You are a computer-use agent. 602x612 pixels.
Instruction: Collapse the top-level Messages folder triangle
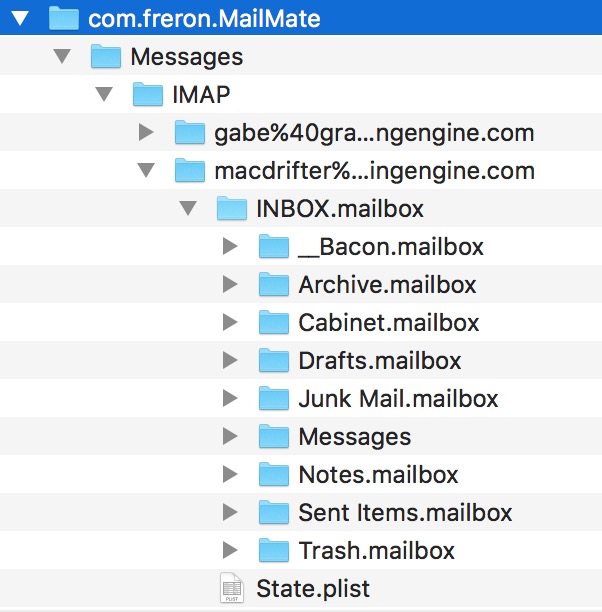click(62, 56)
